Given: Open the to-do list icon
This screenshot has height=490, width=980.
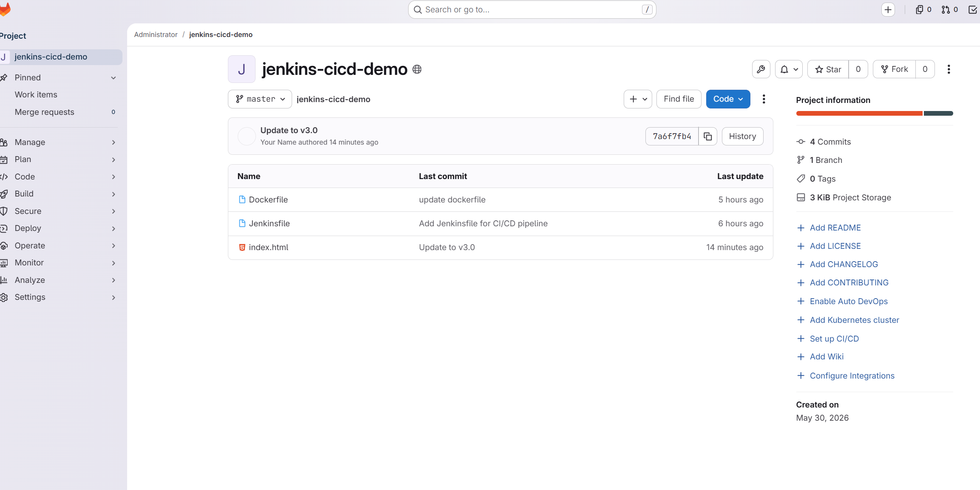Looking at the screenshot, I should click(x=973, y=10).
